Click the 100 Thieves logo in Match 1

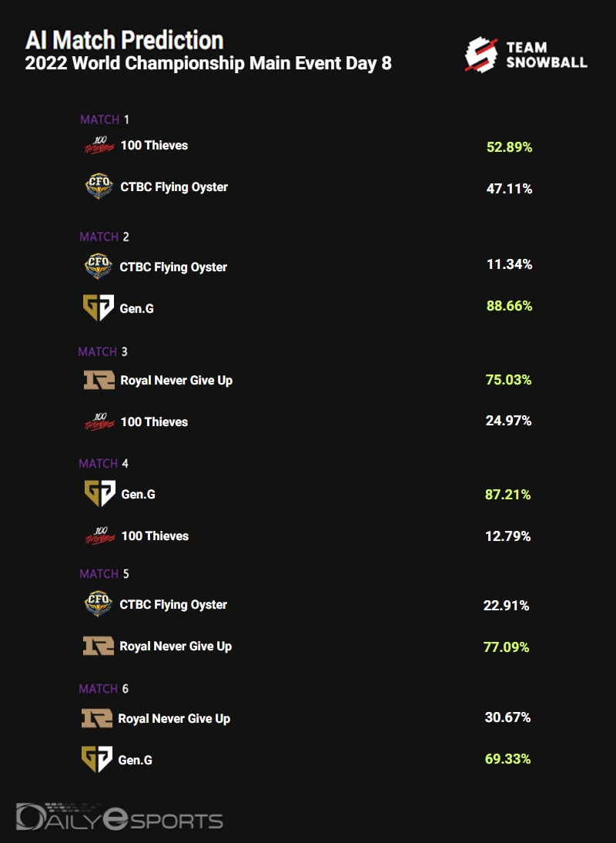pyautogui.click(x=99, y=145)
